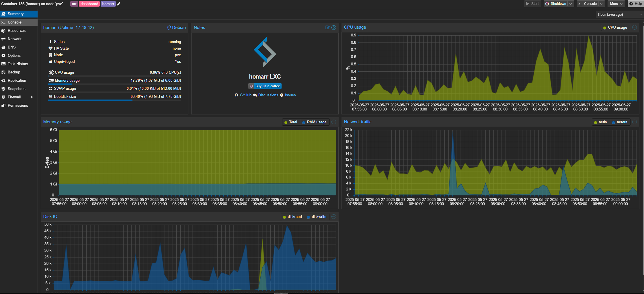Click the Debian OS icon in status header

pos(169,28)
